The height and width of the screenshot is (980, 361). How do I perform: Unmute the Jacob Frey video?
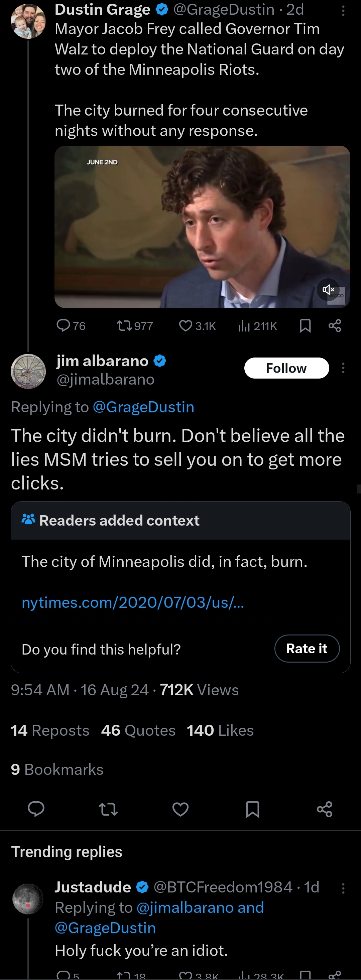coord(328,290)
